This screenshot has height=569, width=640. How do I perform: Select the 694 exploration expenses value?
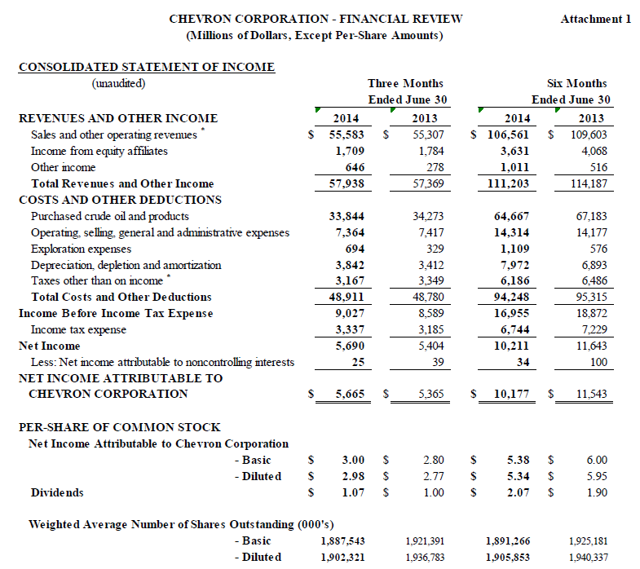355,249
